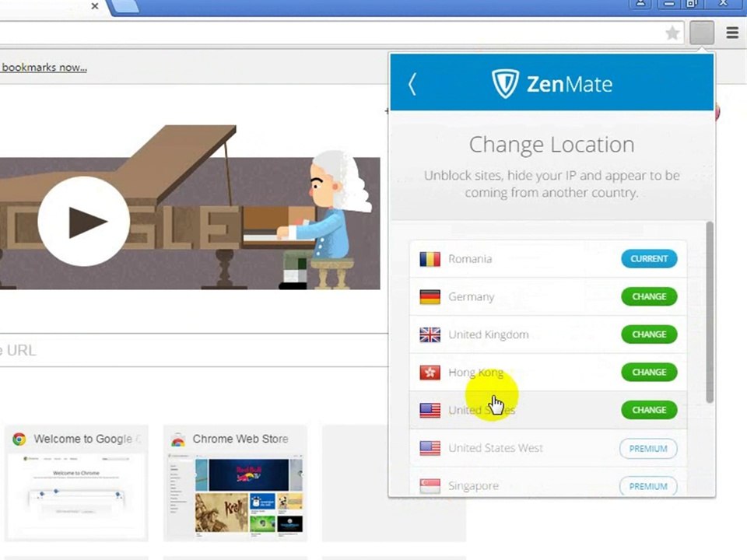
Task: Click the United States flag icon
Action: [x=430, y=410]
